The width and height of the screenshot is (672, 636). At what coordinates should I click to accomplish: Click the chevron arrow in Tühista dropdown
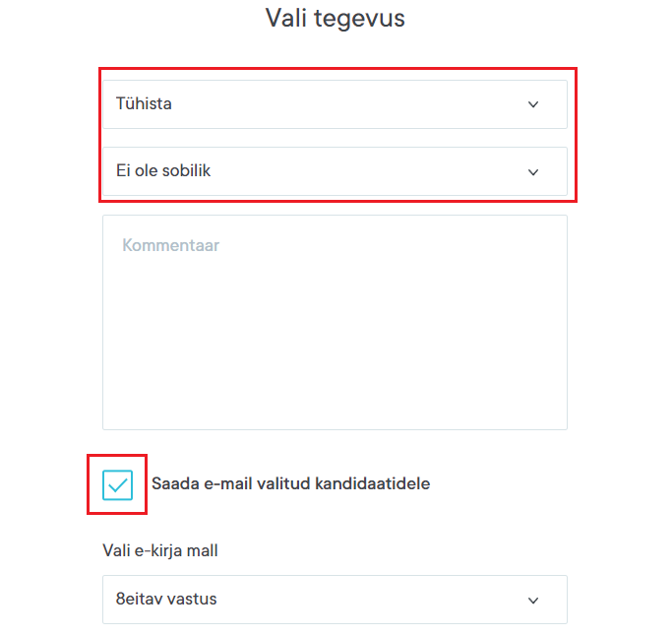pyautogui.click(x=533, y=104)
